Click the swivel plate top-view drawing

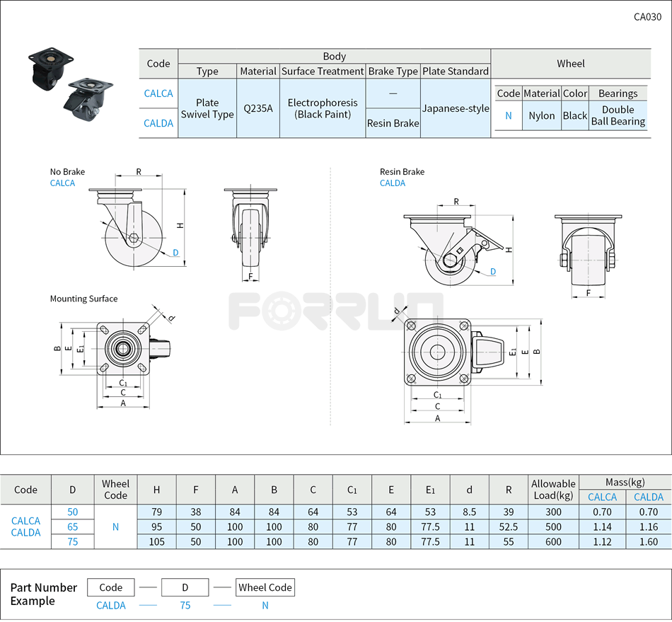(x=124, y=350)
